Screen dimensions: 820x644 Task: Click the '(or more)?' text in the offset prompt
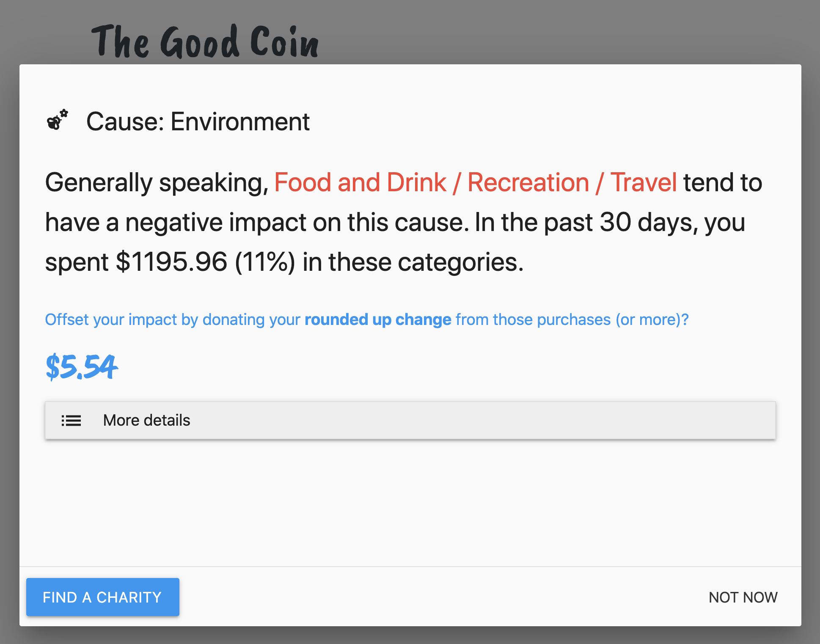652,319
